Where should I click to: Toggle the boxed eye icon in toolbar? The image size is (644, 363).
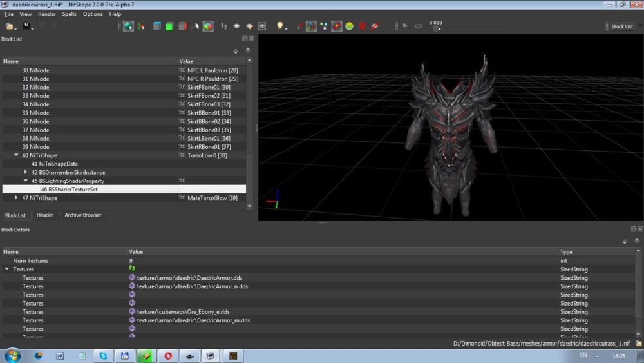pos(262,26)
